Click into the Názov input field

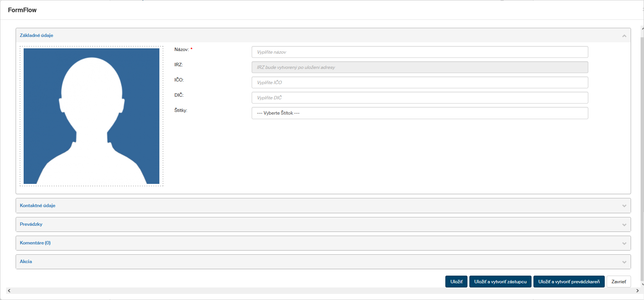pos(419,52)
